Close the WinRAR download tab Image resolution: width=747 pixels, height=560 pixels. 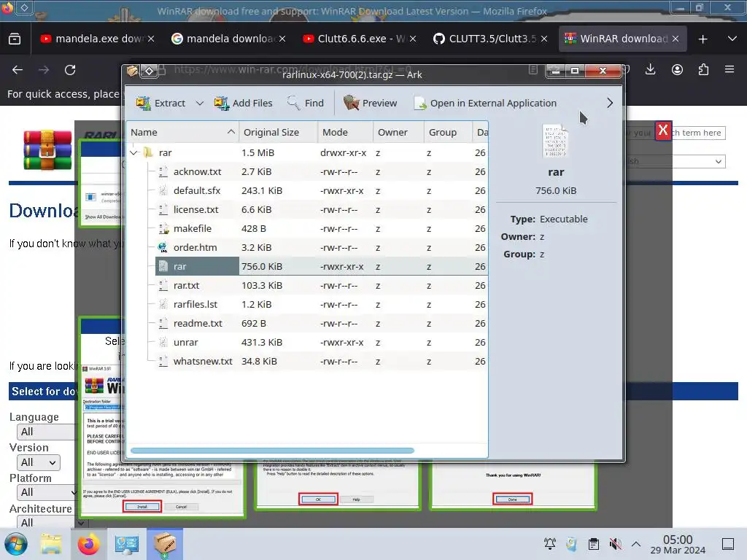pyautogui.click(x=676, y=39)
